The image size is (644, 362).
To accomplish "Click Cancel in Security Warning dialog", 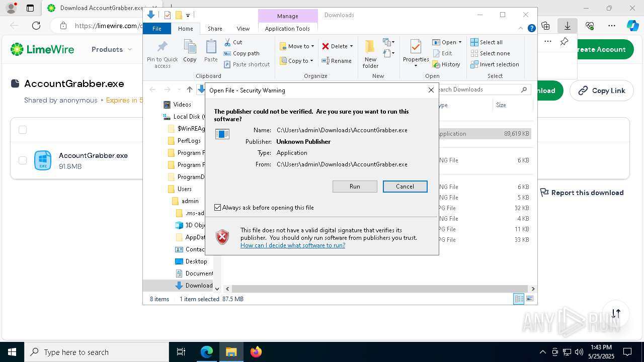I will click(405, 187).
